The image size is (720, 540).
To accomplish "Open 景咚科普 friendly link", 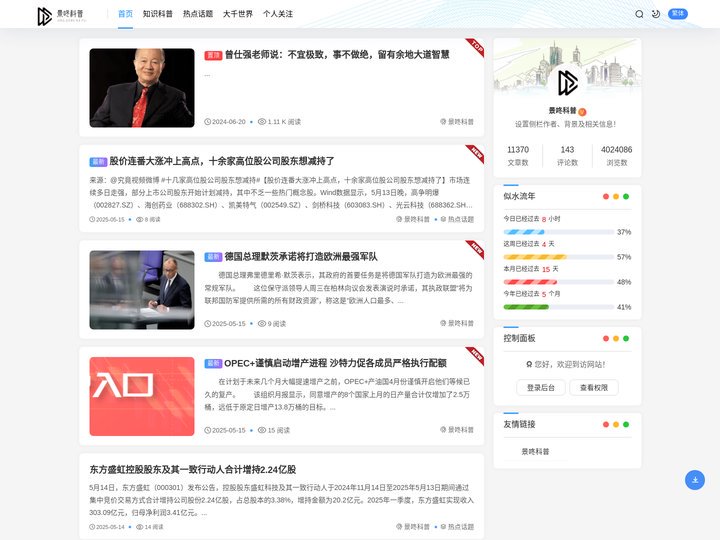I will [535, 451].
